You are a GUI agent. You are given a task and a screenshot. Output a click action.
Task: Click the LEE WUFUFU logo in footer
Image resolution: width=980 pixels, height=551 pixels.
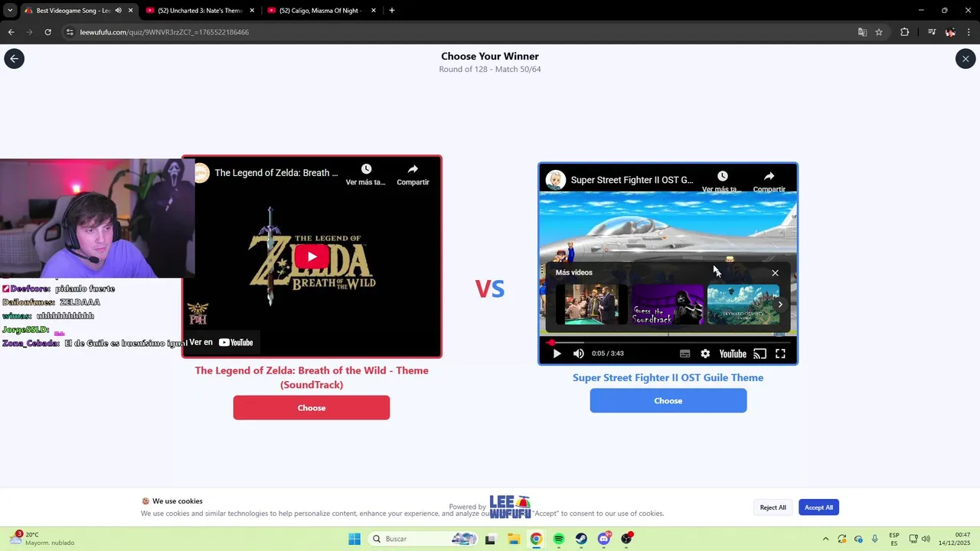510,507
